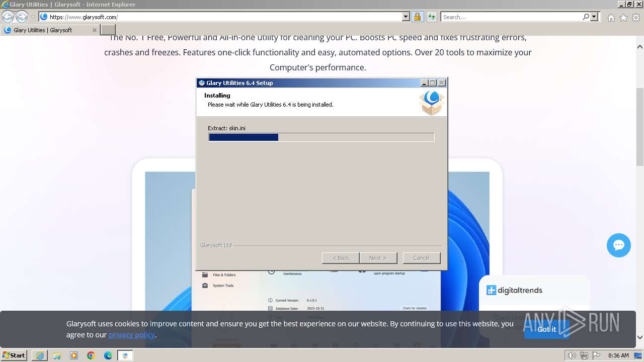Click the installation progress bar

tap(321, 137)
